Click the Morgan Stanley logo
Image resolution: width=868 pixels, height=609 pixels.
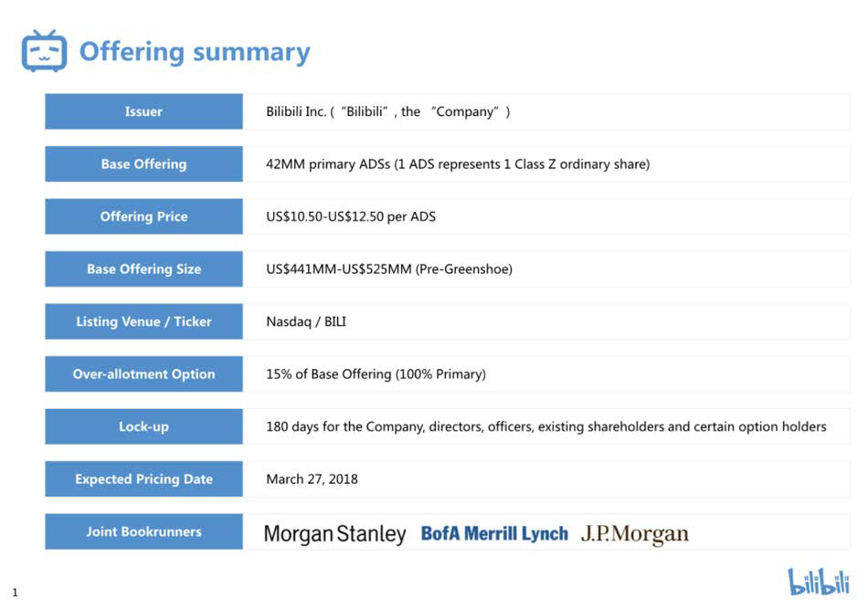coord(335,534)
